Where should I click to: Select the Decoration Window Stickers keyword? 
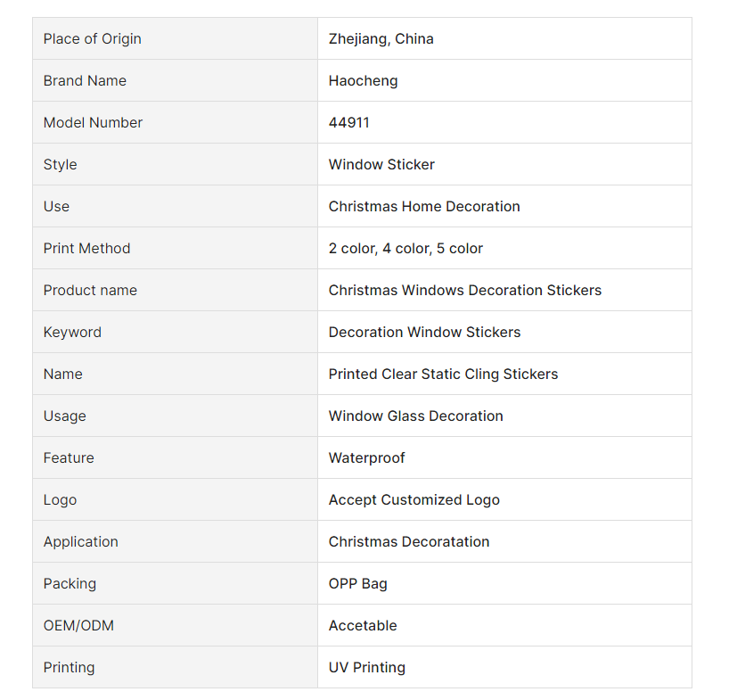pos(424,332)
